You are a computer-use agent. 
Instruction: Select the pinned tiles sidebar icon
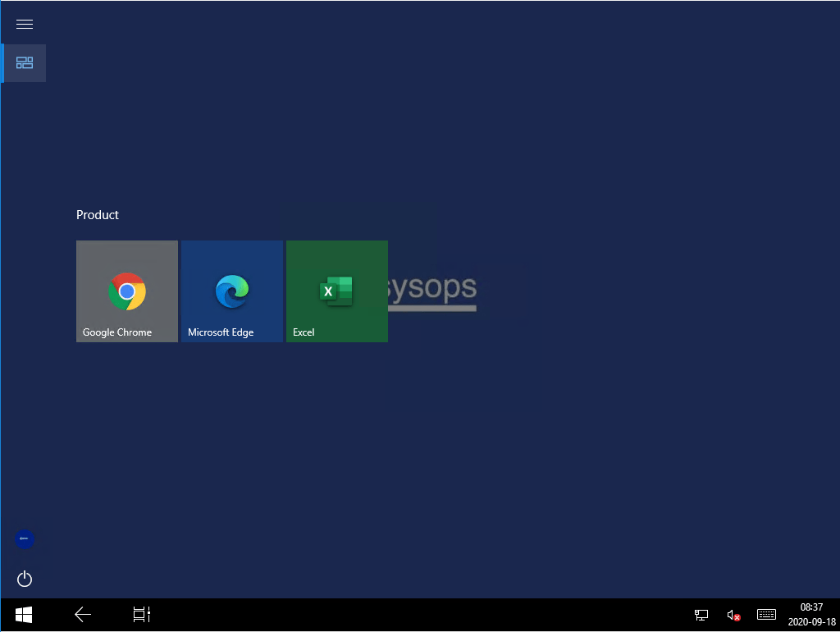[x=24, y=62]
